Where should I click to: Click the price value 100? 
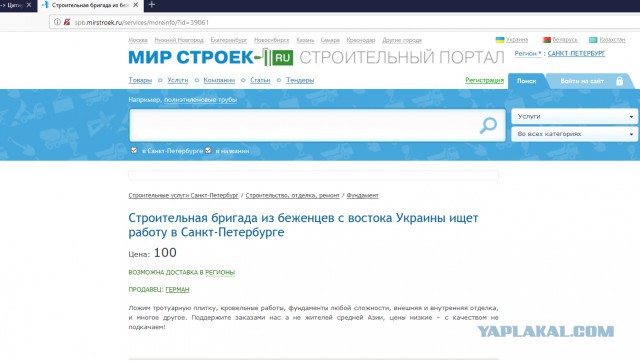click(x=165, y=253)
